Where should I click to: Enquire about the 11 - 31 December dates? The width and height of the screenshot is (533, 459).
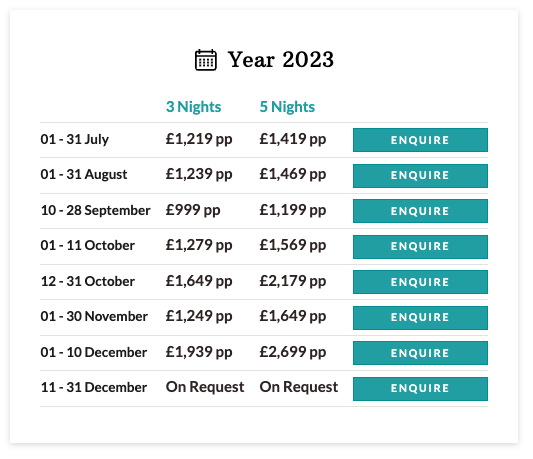point(420,389)
